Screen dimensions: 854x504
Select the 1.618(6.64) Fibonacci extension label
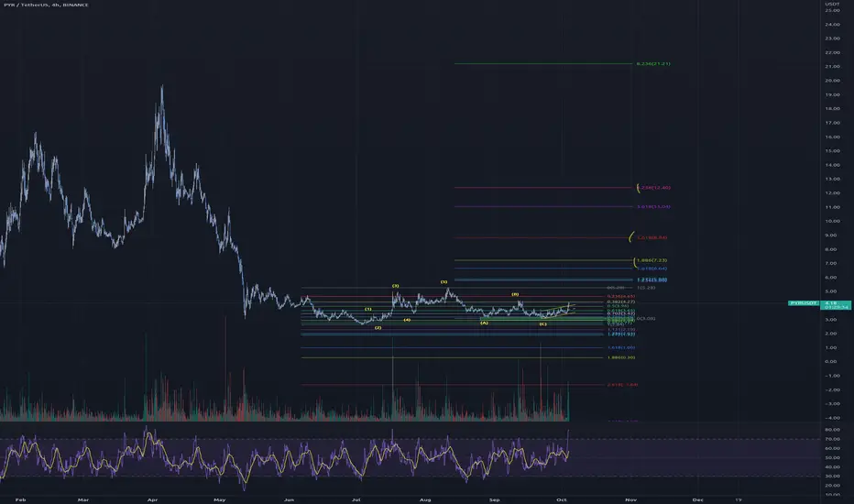point(651,268)
